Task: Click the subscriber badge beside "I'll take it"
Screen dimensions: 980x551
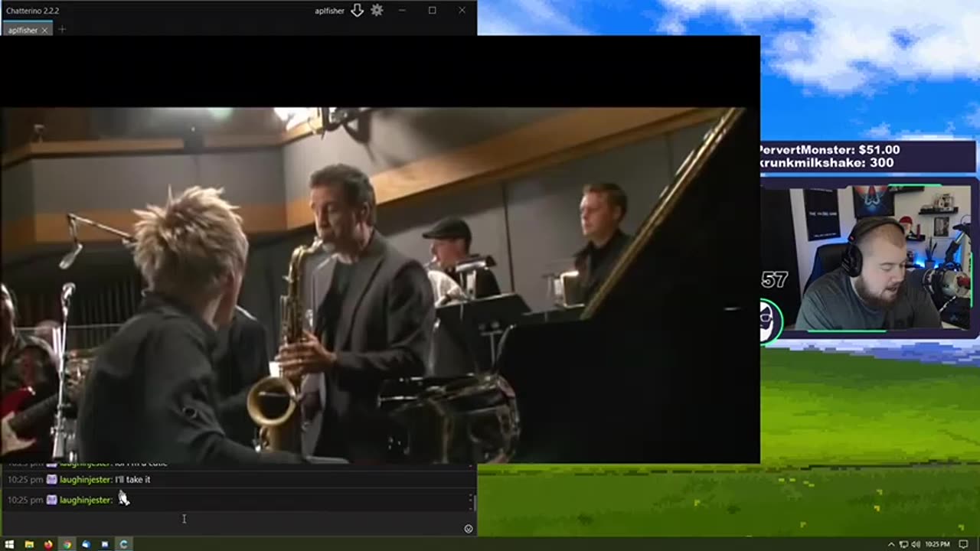Action: point(51,480)
